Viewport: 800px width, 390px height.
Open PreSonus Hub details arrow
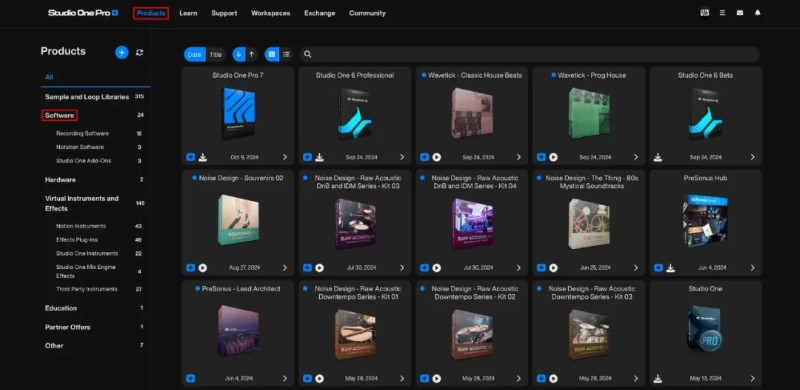point(753,267)
